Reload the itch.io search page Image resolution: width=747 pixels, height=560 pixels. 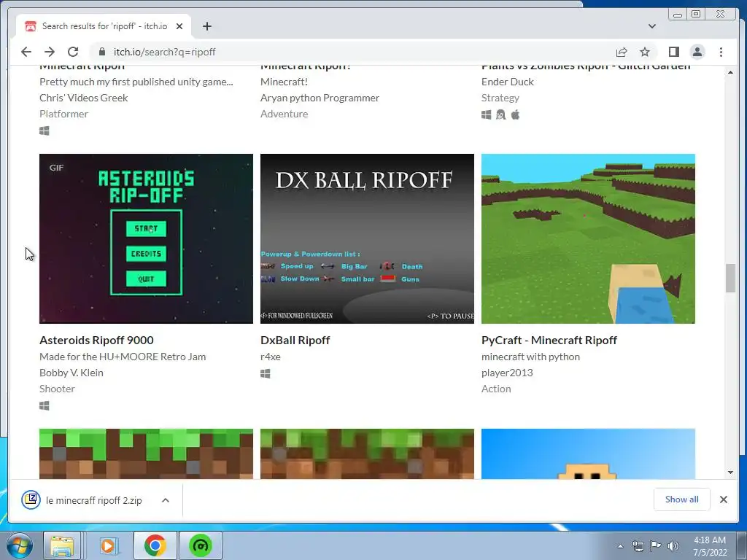pyautogui.click(x=73, y=52)
